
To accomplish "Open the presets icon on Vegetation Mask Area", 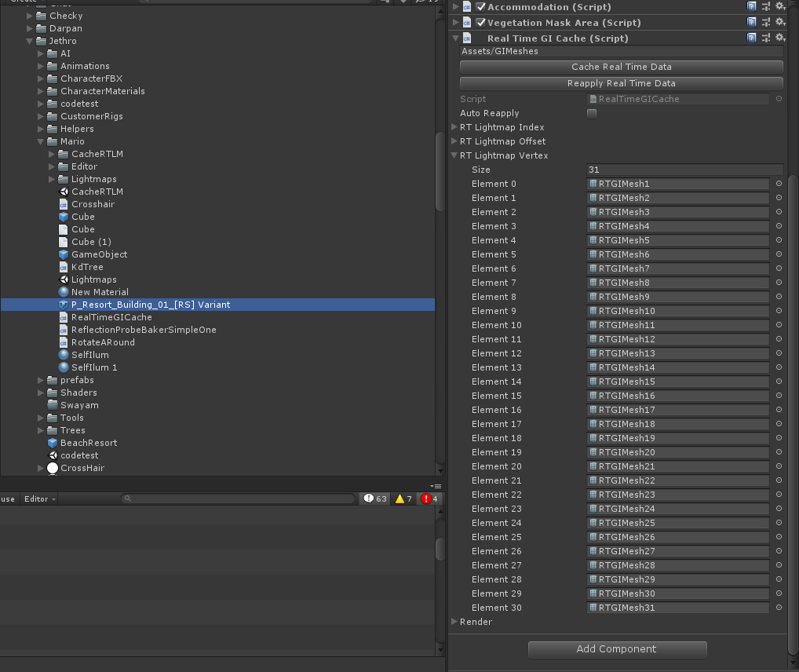I will [x=765, y=22].
